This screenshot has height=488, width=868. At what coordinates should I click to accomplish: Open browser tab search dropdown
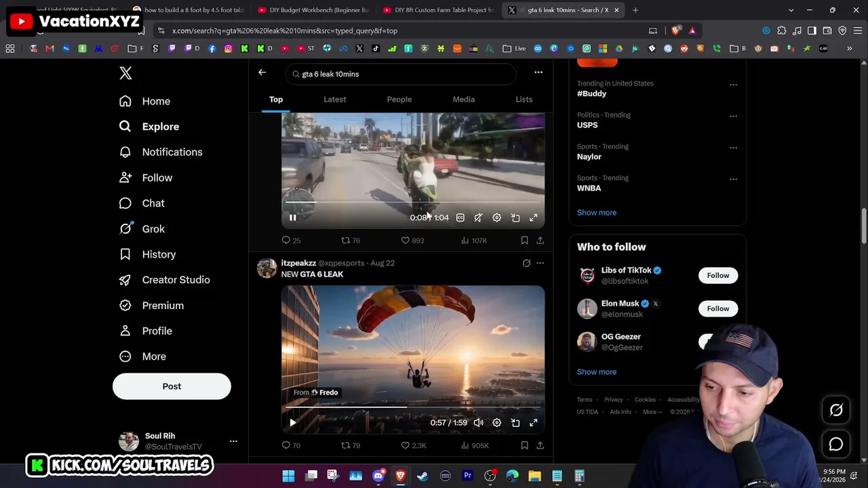coord(791,10)
